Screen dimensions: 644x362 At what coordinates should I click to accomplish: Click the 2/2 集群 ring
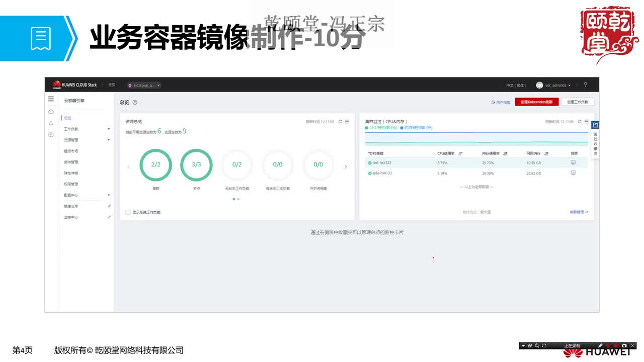coord(156,165)
